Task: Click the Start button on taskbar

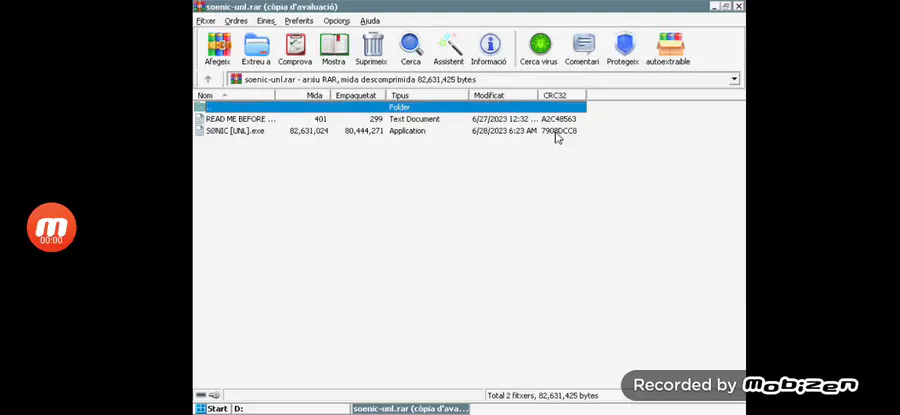Action: pyautogui.click(x=212, y=409)
